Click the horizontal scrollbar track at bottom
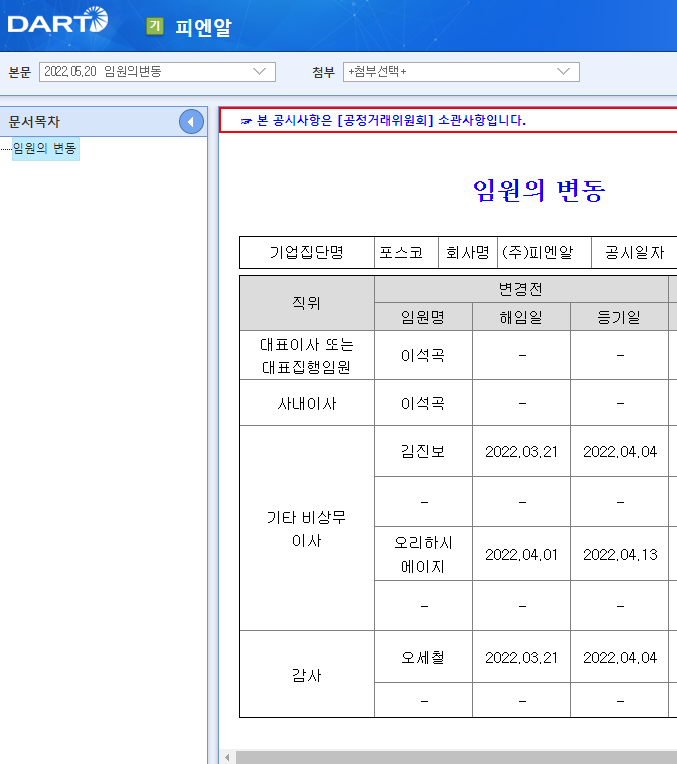This screenshot has width=677, height=764. (x=450, y=757)
